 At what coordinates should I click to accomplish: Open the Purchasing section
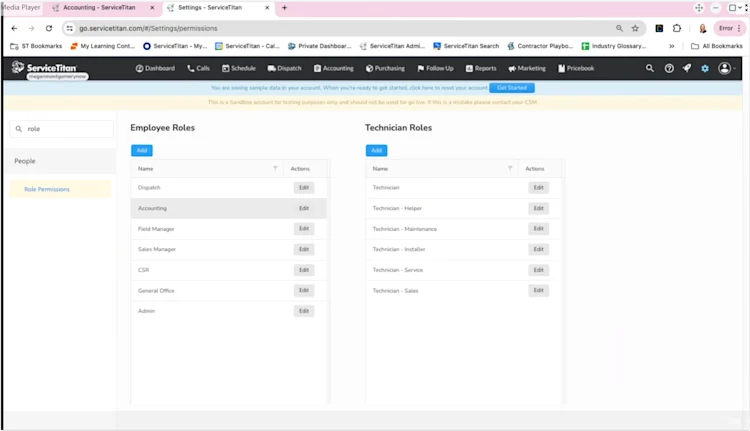385,68
